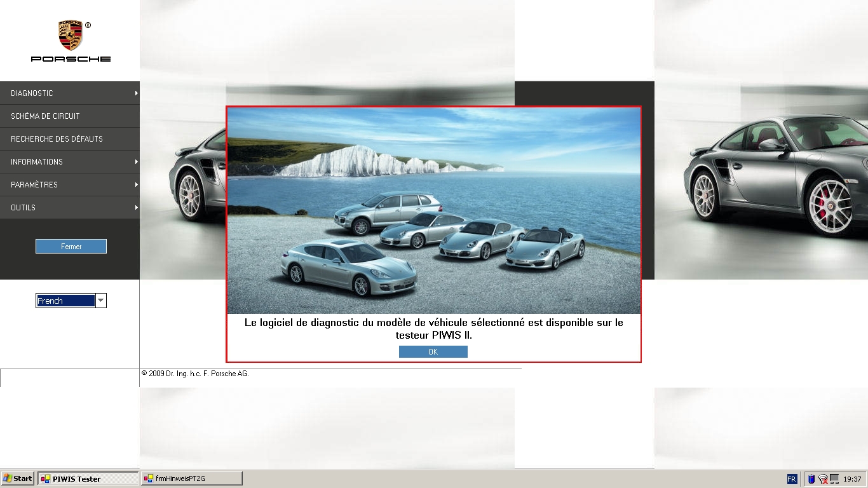Viewport: 868px width, 488px height.
Task: Expand the PARAMÈTRES submenu arrow
Action: pyautogui.click(x=136, y=184)
